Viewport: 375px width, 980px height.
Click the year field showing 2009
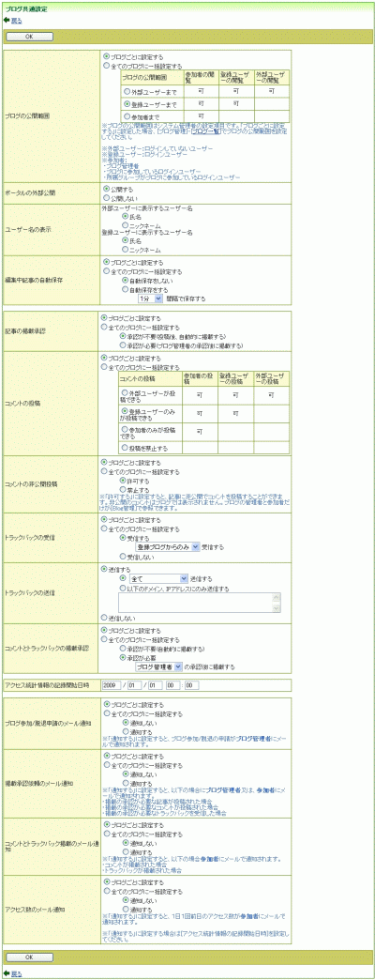[x=111, y=685]
